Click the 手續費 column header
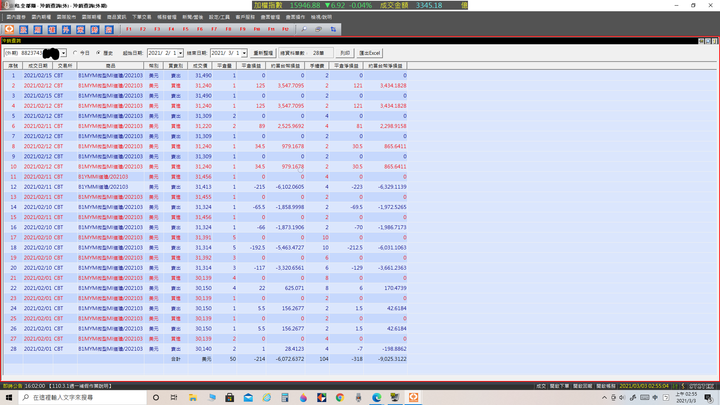Viewport: 720px width, 405px height. coord(317,66)
